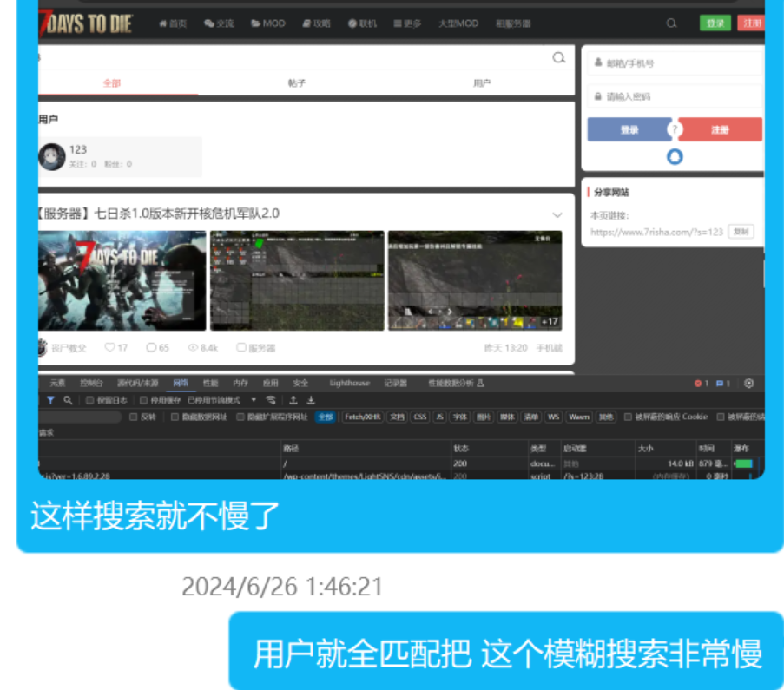
Task: Click the 复制 button to copy page link
Action: tap(740, 232)
